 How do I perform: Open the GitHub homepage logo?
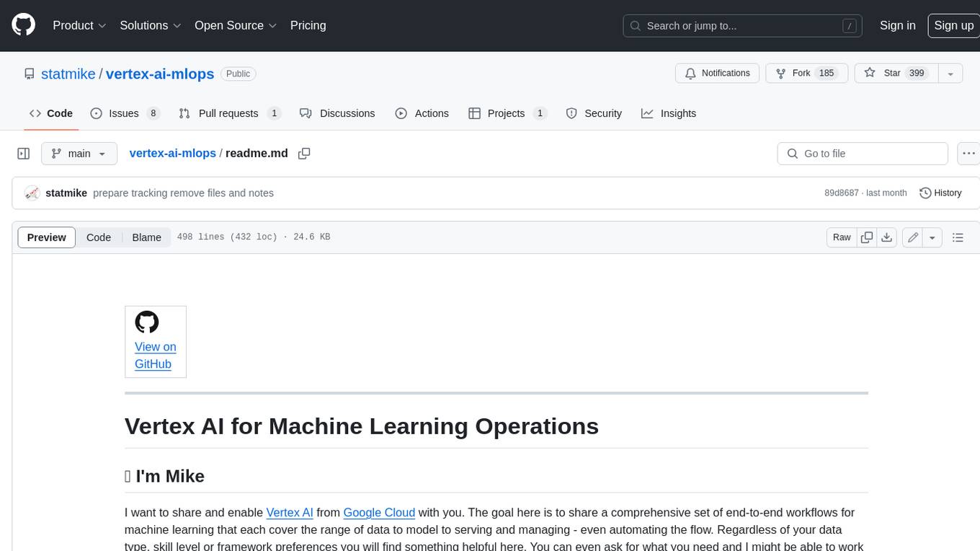pos(24,25)
